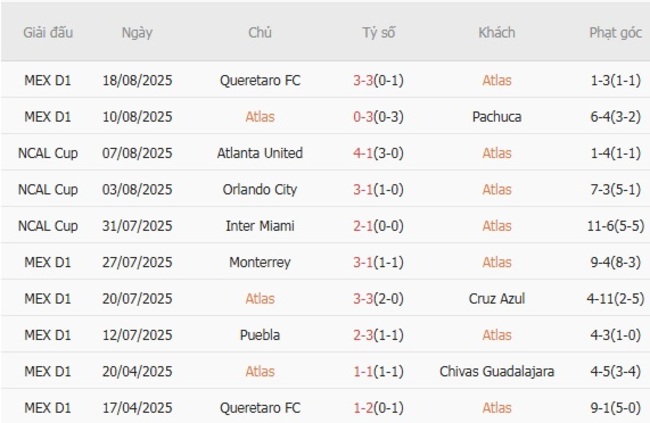This screenshot has width=650, height=423.
Task: Open Chivas Guadalajara team page
Action: point(497,371)
